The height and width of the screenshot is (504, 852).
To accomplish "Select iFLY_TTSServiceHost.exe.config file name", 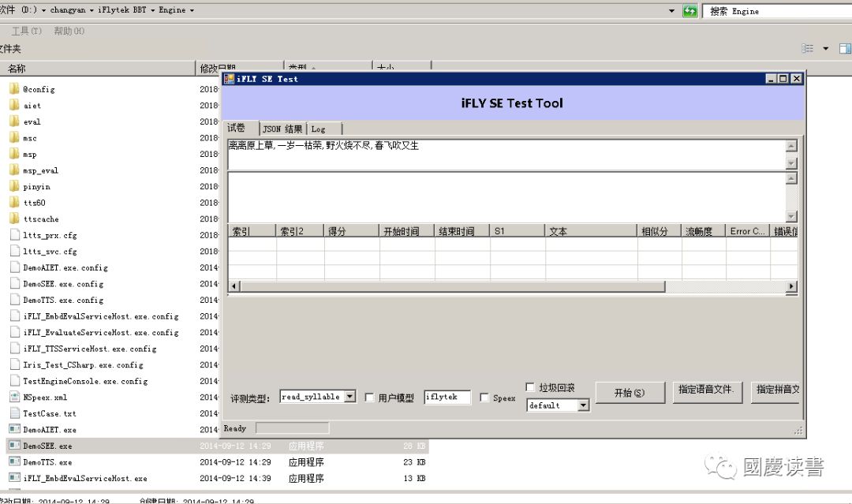I will (90, 349).
